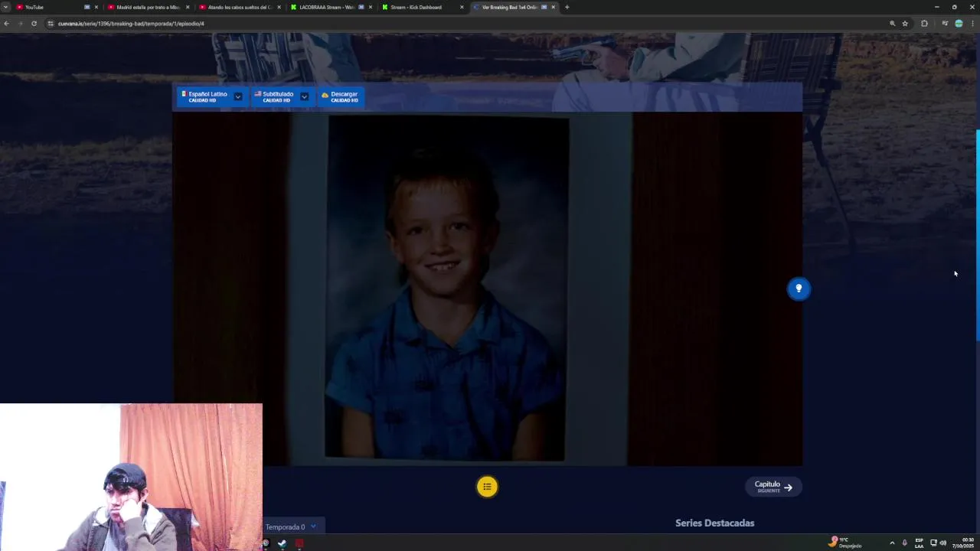Expand the Subtitulado server dropdown
The image size is (980, 551).
pyautogui.click(x=304, y=97)
